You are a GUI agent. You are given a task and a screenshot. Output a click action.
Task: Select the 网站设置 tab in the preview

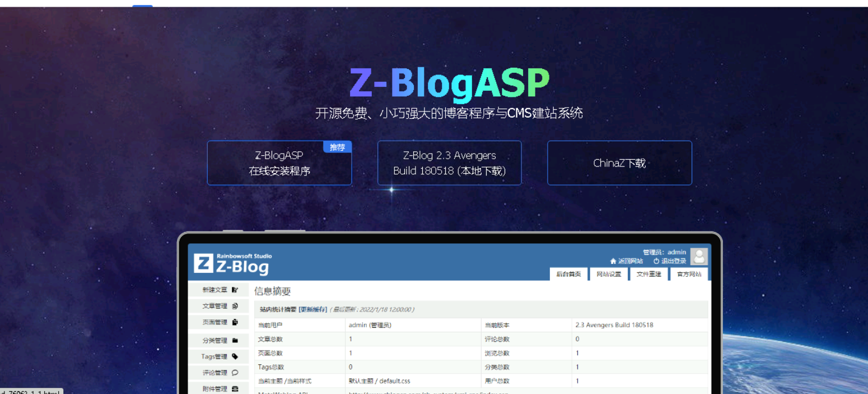(x=609, y=274)
